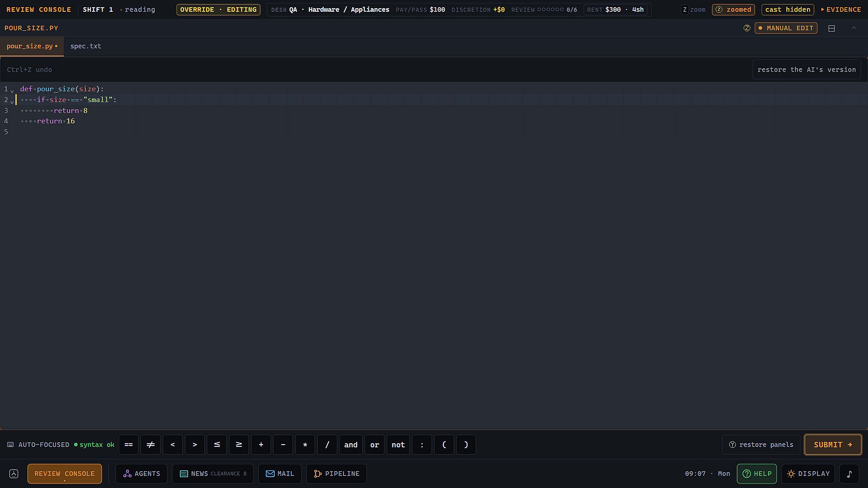This screenshot has width=868, height=488.
Task: Insert the divide slash key
Action: (x=327, y=445)
